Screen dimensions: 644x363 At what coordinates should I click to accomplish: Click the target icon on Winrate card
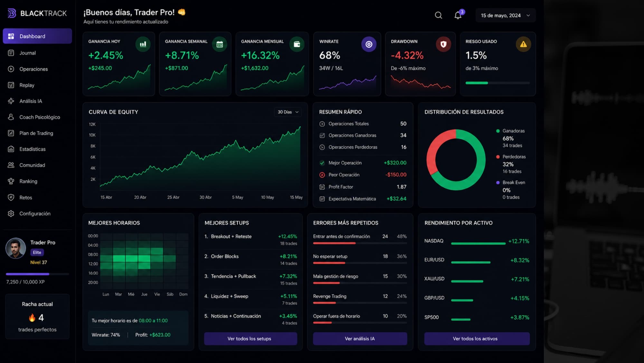[x=369, y=44]
